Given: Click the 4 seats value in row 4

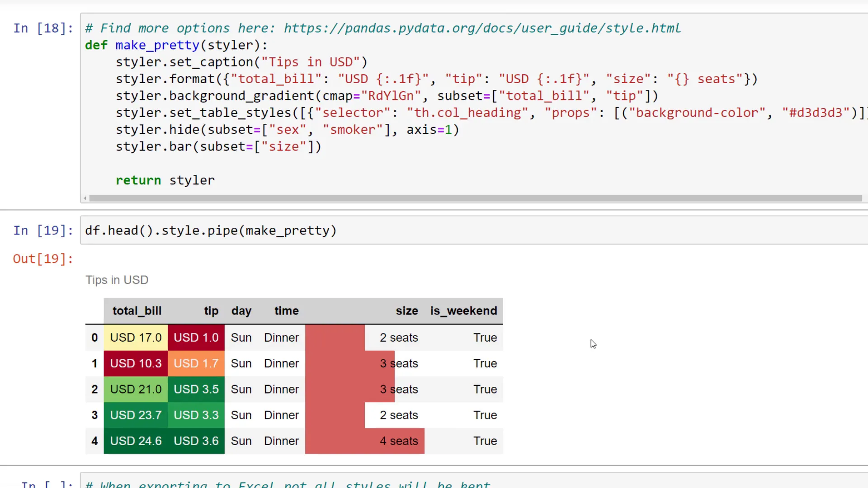Looking at the screenshot, I should click(x=399, y=441).
